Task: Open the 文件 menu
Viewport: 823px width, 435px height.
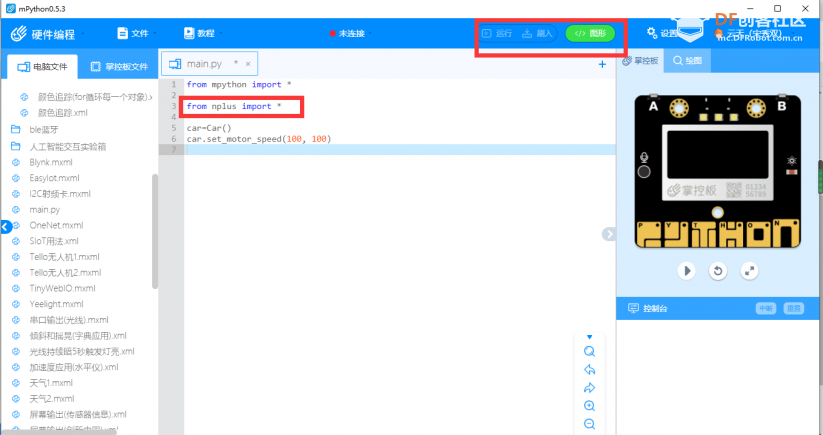Action: pyautogui.click(x=136, y=33)
